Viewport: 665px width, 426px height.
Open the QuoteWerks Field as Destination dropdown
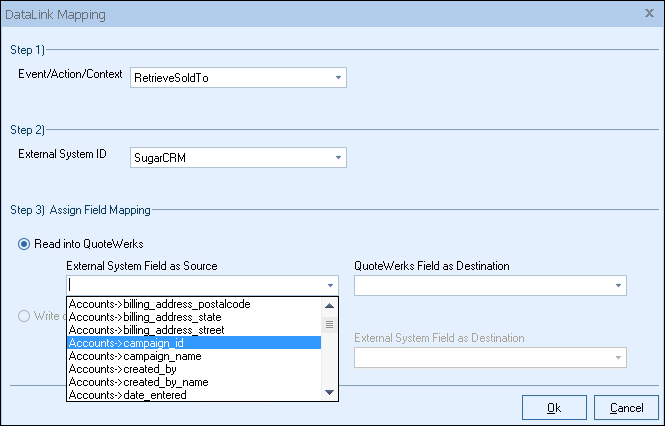coord(618,285)
